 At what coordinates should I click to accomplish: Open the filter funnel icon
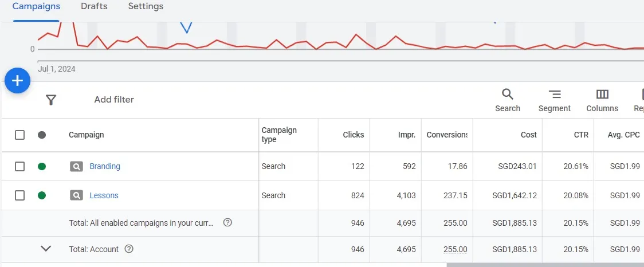51,100
